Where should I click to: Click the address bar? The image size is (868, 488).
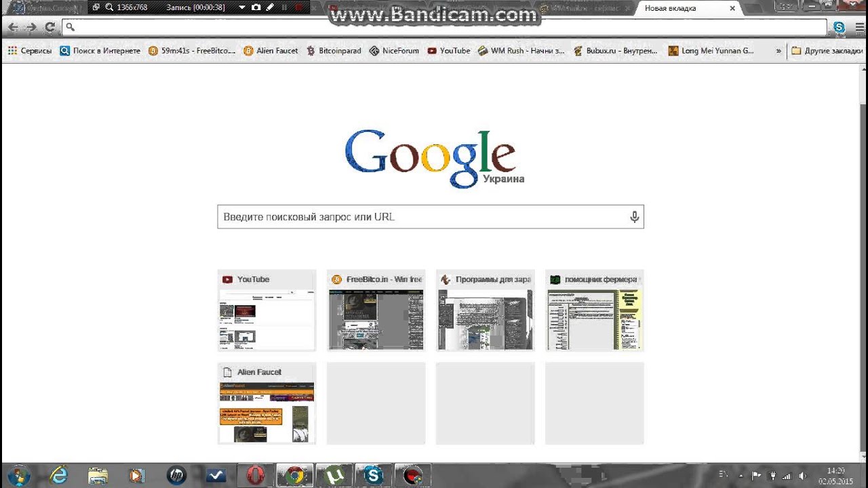coord(444,27)
